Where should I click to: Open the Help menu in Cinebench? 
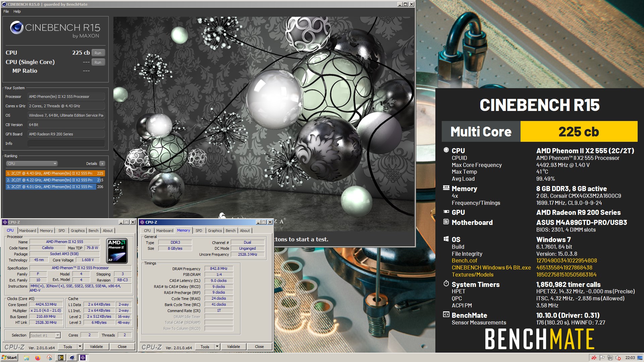pos(17,11)
